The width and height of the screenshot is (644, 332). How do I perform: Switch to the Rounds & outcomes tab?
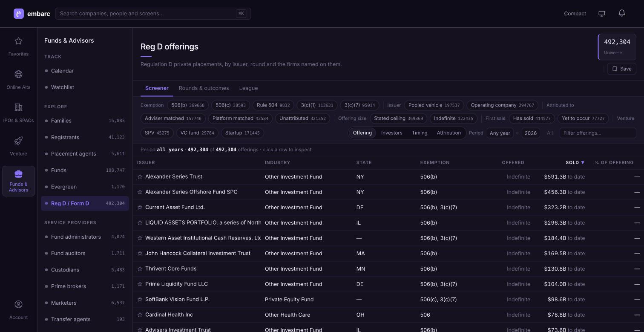pos(204,88)
